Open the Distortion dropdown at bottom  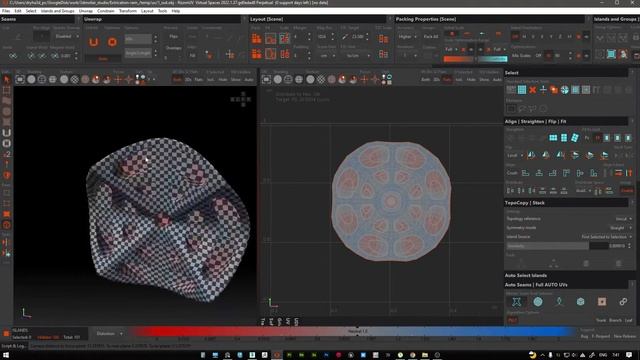109,334
